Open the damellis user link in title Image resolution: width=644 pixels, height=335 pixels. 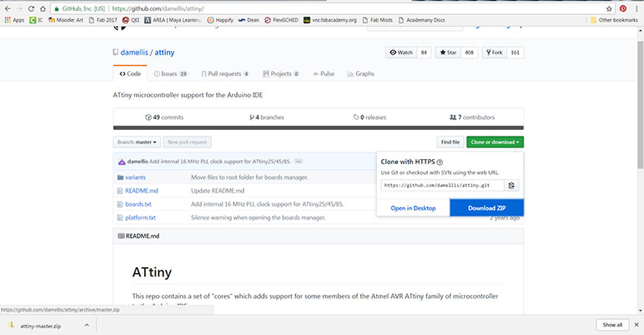(x=134, y=53)
